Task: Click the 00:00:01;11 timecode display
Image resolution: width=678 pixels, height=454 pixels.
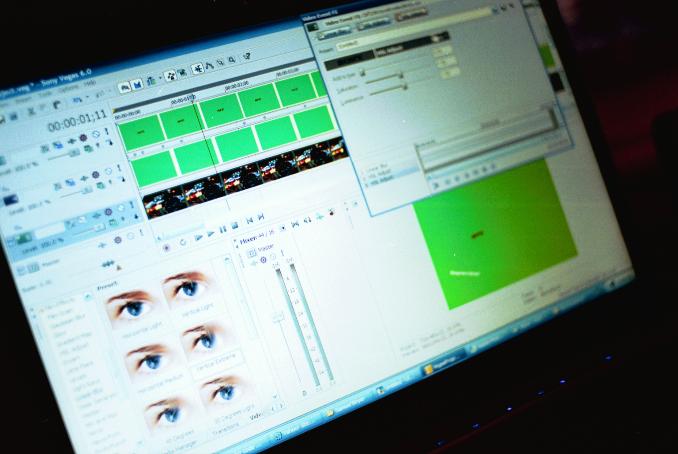Action: pos(77,121)
